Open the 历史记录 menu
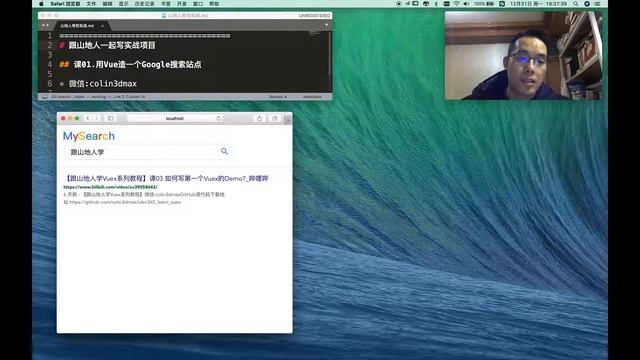The width and height of the screenshot is (640, 360). tap(144, 4)
